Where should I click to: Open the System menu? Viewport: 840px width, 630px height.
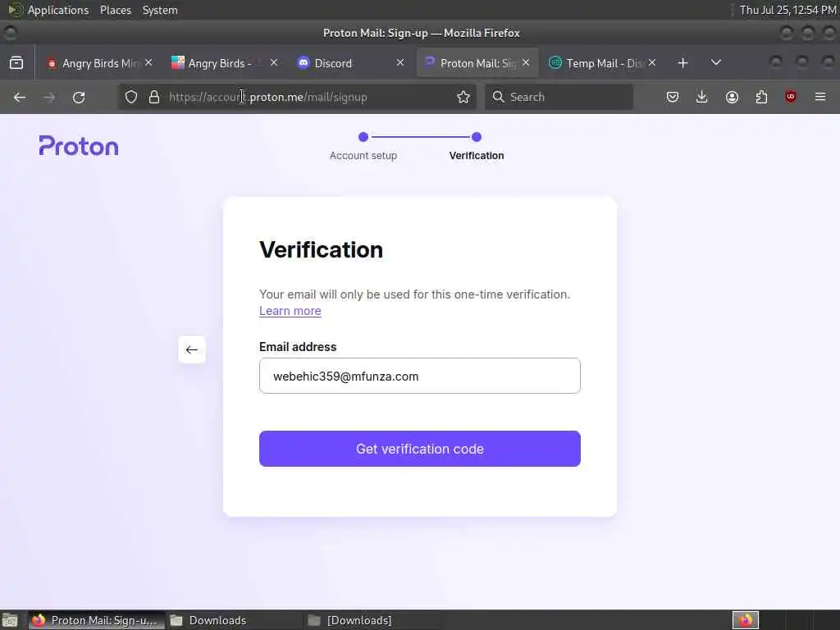point(160,10)
